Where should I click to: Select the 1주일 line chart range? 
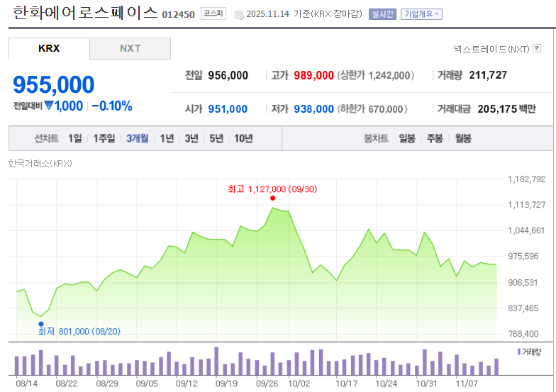pyautogui.click(x=104, y=138)
